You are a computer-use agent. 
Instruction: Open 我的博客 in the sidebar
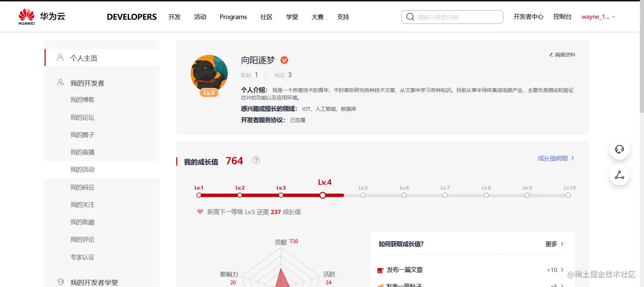coord(83,100)
